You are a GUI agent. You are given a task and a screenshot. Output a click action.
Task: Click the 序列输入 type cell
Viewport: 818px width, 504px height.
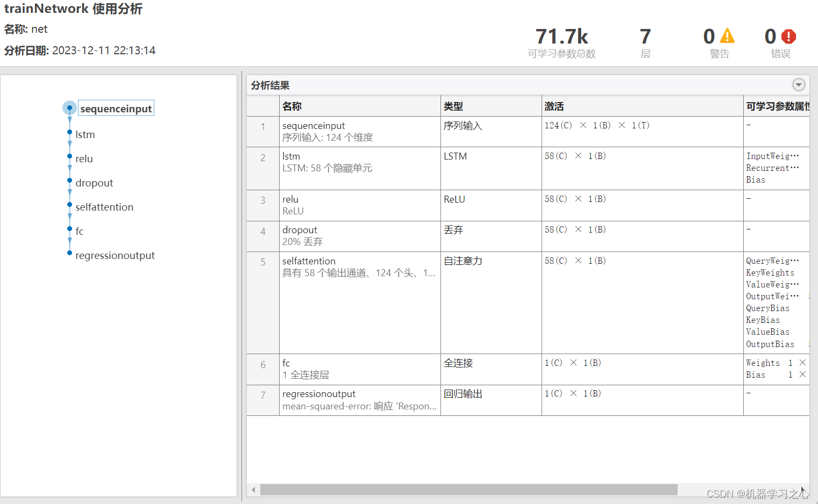491,132
